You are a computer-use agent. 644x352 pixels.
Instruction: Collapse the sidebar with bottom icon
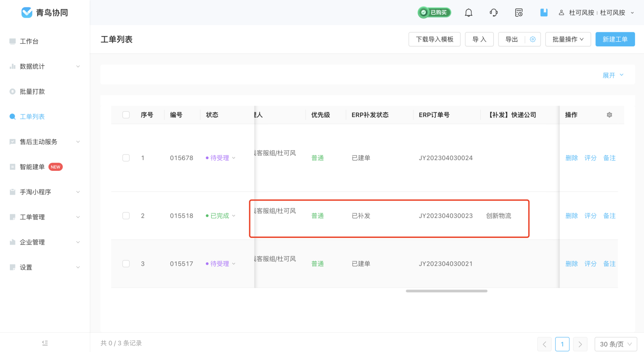45,343
